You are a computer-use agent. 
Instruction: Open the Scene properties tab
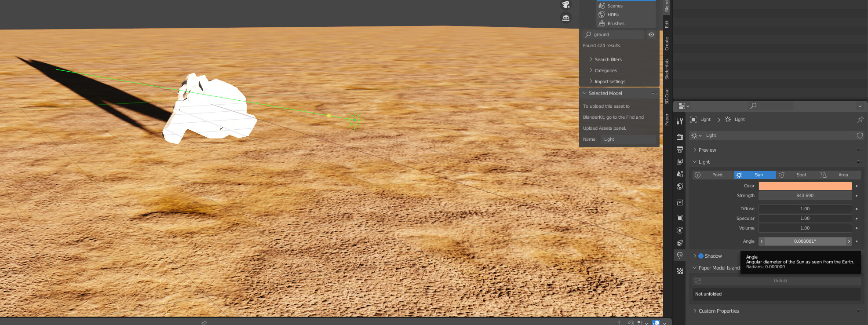coord(680,174)
